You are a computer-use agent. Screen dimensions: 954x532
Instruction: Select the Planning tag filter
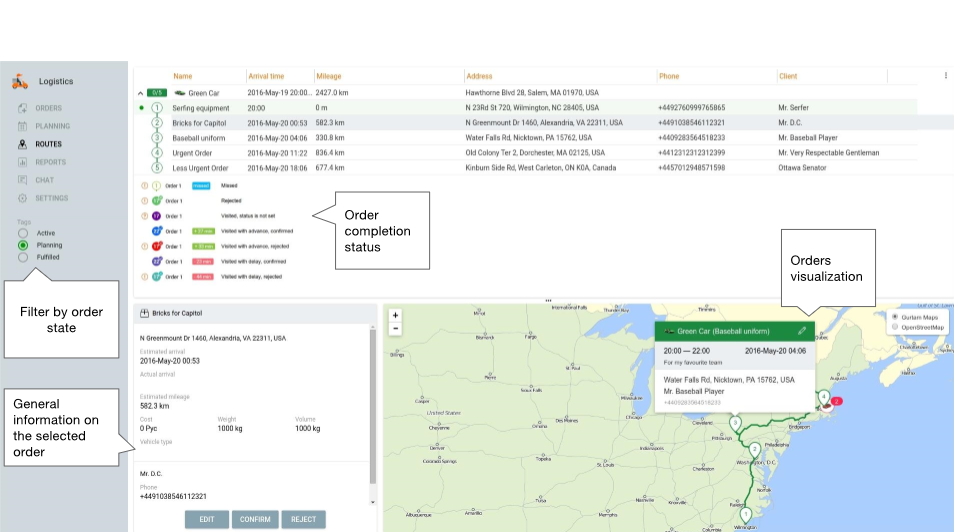[x=23, y=245]
